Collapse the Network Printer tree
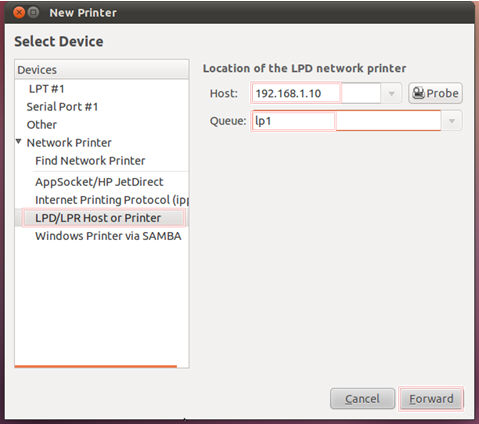Image resolution: width=479 pixels, height=424 pixels. 19,142
